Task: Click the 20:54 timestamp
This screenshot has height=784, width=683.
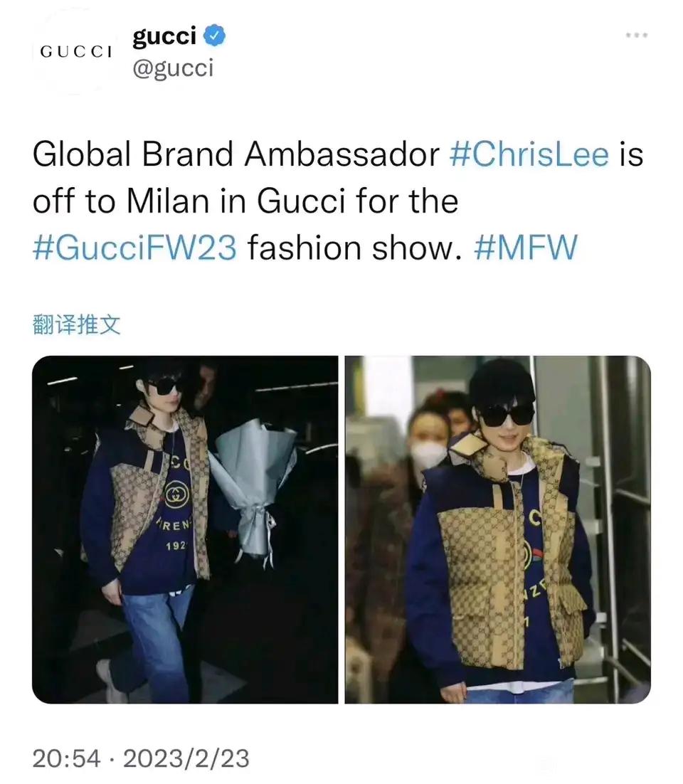Action: pos(66,758)
